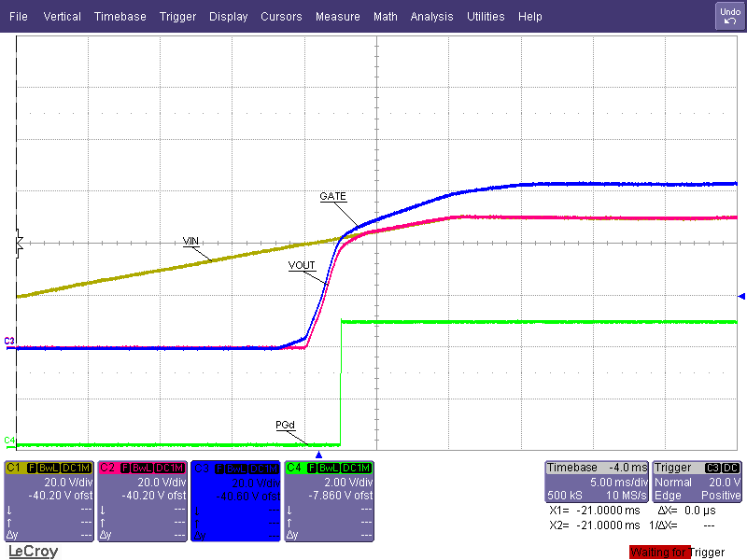Open the Timebase menu
747x560 pixels.
click(120, 17)
